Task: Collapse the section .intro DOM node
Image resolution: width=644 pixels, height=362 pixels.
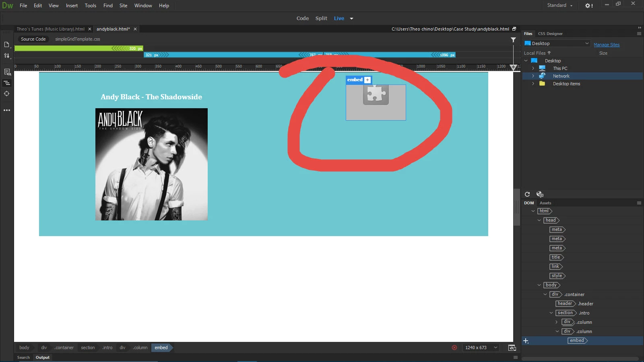Action: (551, 313)
